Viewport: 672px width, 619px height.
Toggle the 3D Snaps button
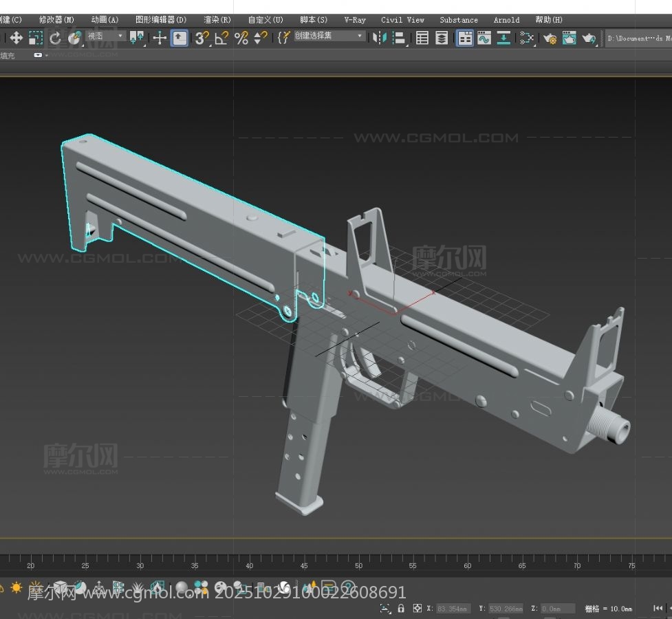pos(201,39)
